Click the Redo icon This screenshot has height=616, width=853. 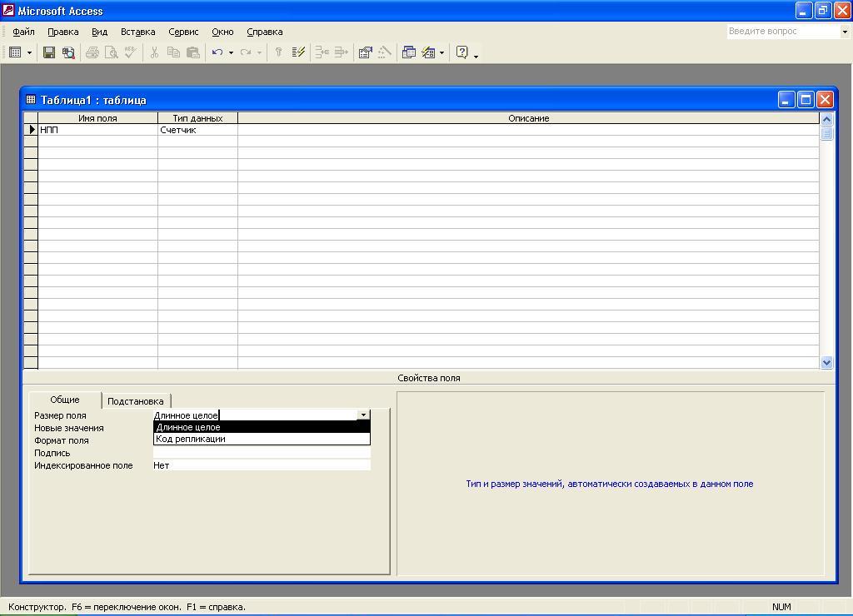coord(246,52)
